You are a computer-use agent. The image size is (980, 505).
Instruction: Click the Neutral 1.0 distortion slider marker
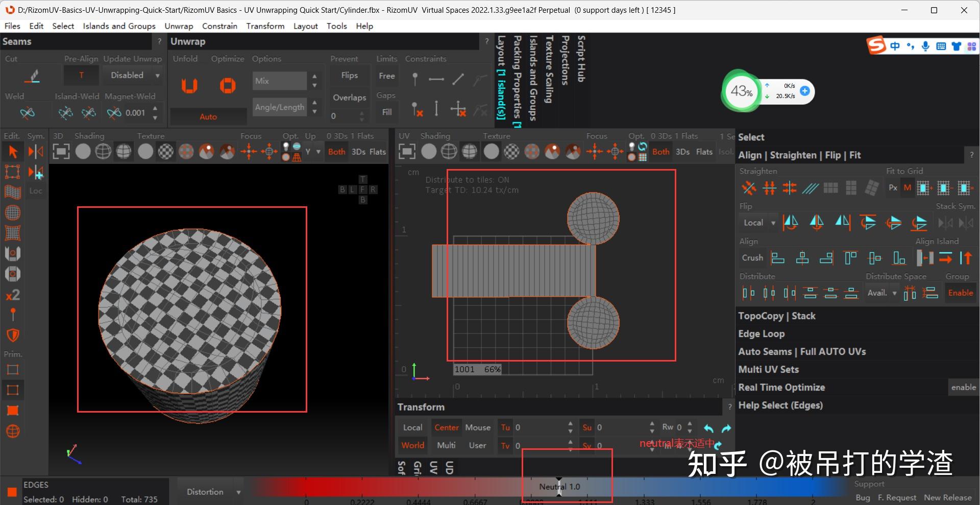click(559, 487)
